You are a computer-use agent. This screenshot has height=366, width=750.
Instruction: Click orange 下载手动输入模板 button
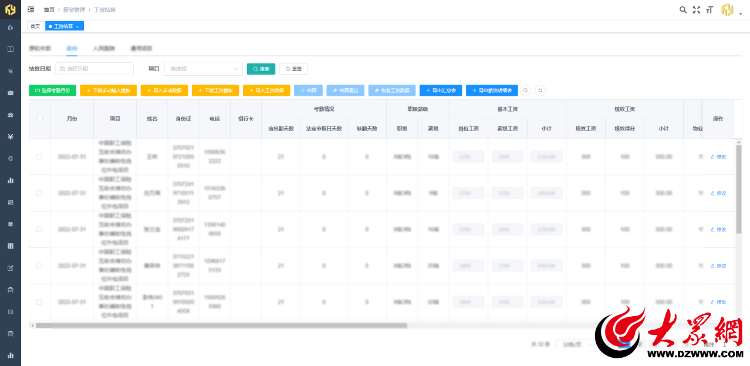[109, 90]
